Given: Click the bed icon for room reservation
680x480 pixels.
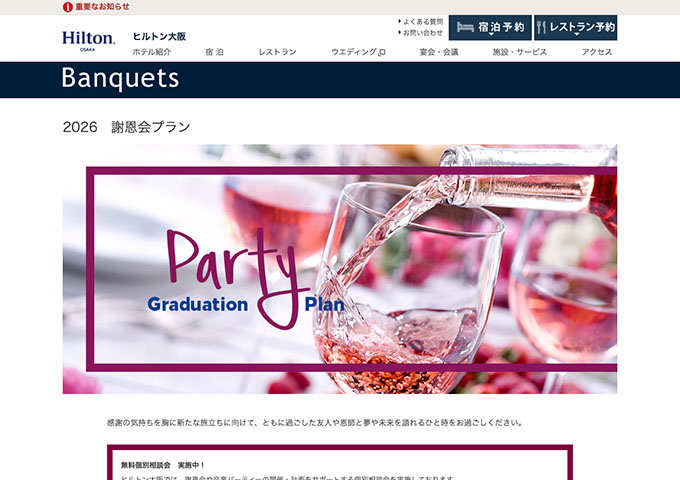Looking at the screenshot, I should [x=465, y=27].
